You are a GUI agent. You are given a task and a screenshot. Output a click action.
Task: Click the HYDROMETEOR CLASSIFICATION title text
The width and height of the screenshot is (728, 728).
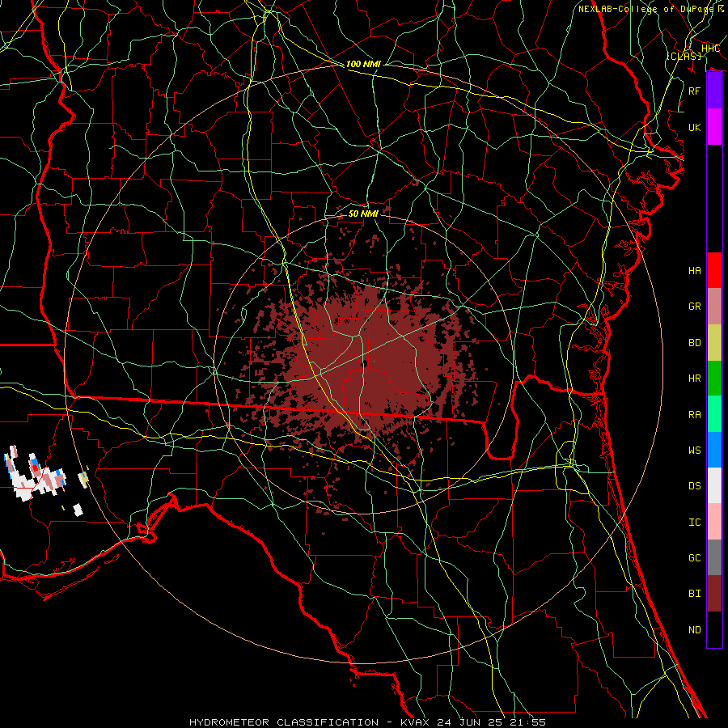click(284, 722)
